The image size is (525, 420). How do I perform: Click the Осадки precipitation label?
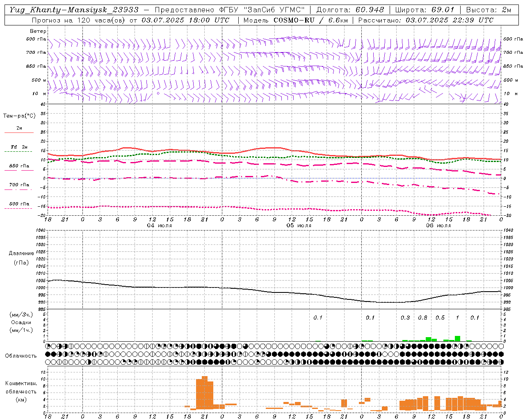click(21, 322)
